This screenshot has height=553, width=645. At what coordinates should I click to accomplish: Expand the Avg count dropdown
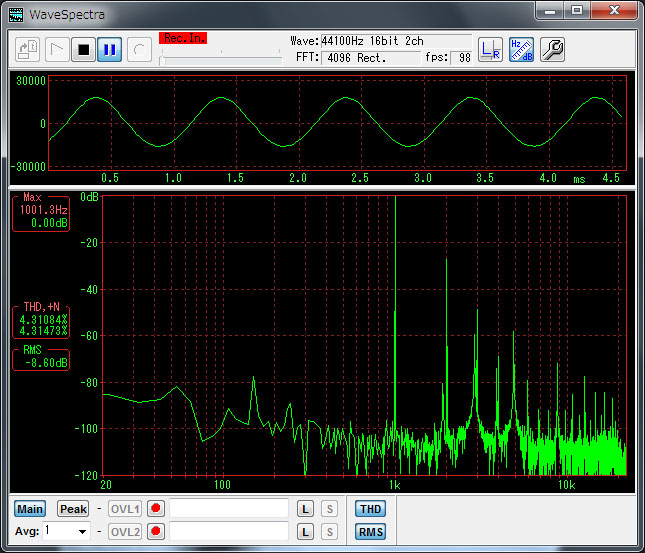coord(82,532)
